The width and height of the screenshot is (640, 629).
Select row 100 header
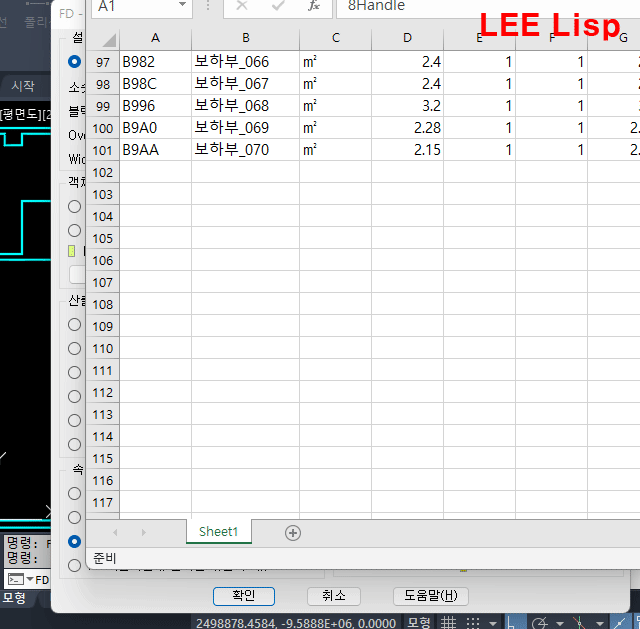[x=103, y=128]
